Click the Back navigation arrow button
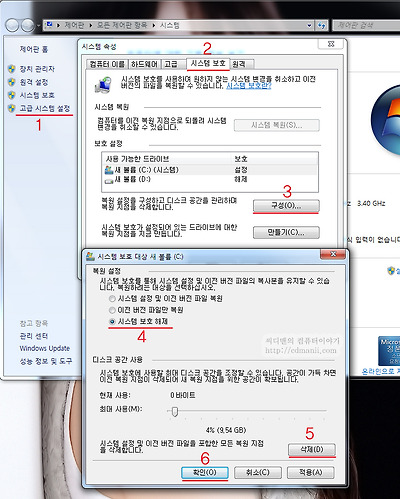The height and width of the screenshot is (499, 400). pyautogui.click(x=12, y=25)
